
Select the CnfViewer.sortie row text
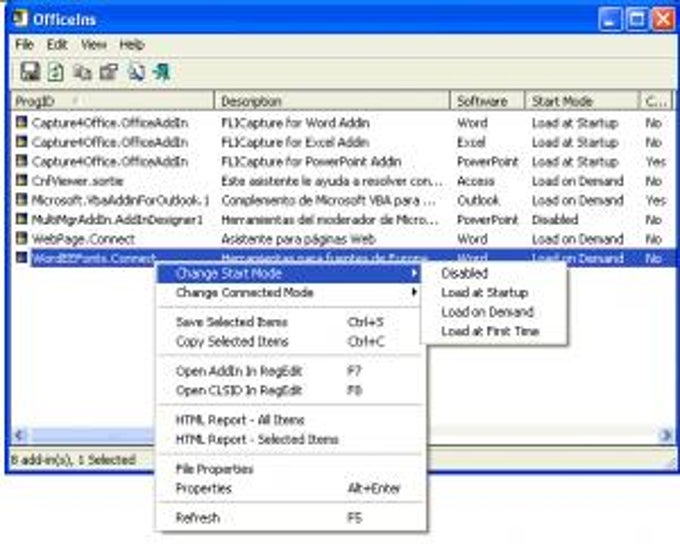tap(77, 180)
